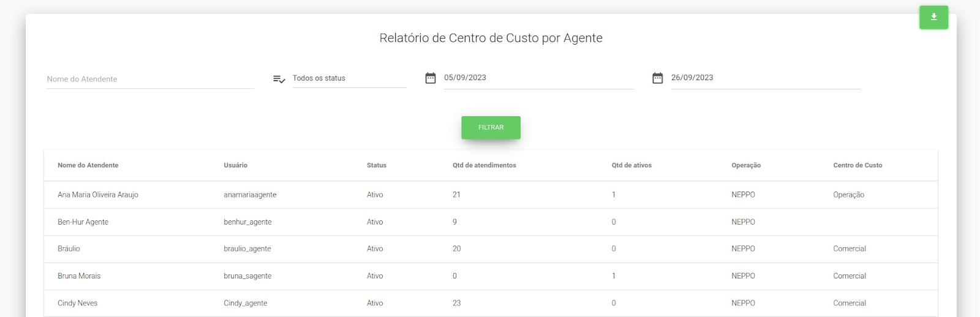Click NEPPO operation in Ana Maria row
980x317 pixels.
point(743,195)
